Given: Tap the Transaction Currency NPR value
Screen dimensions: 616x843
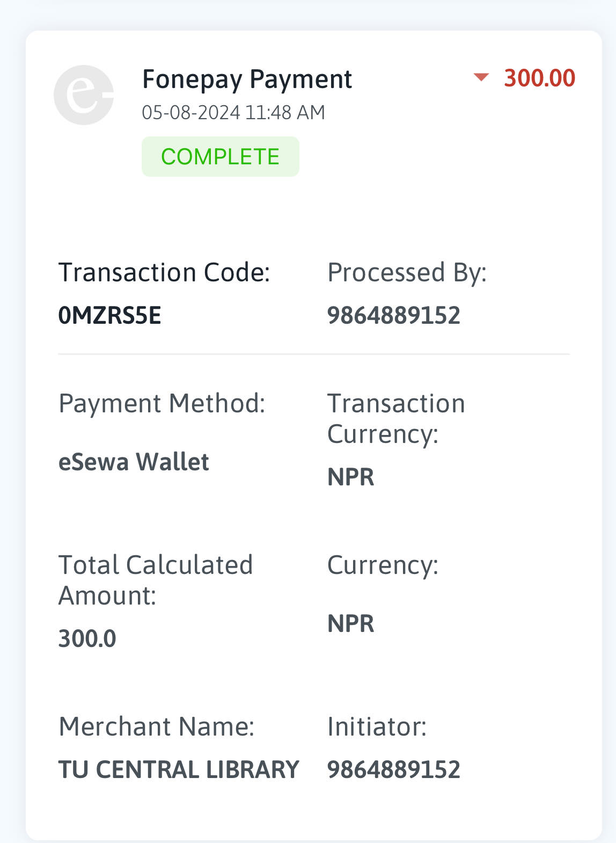Looking at the screenshot, I should click(x=351, y=477).
